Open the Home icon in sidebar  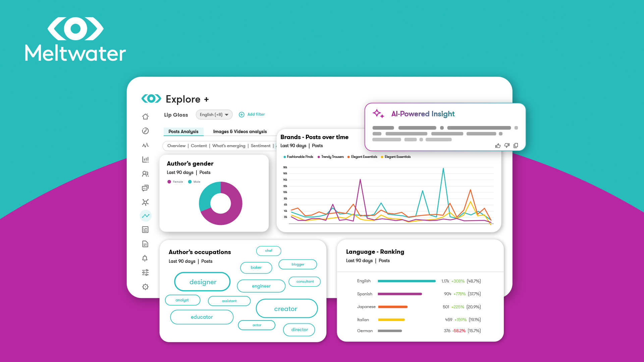145,116
